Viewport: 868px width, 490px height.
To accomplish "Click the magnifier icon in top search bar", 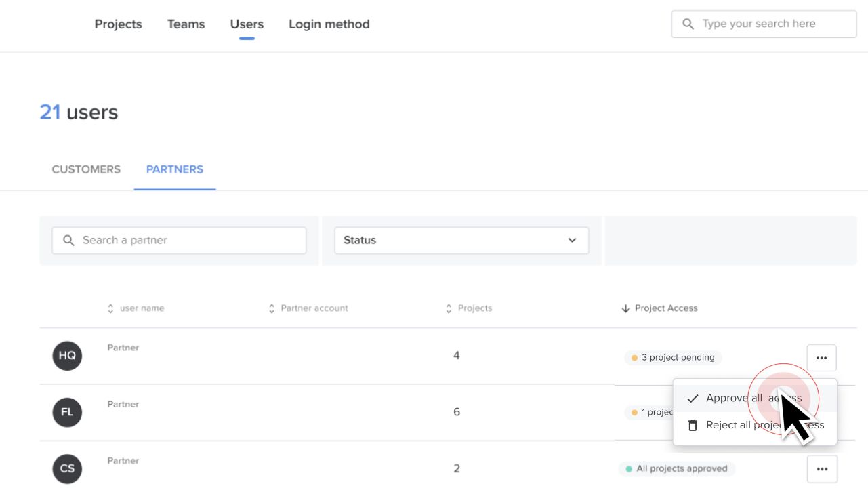I will [x=688, y=24].
